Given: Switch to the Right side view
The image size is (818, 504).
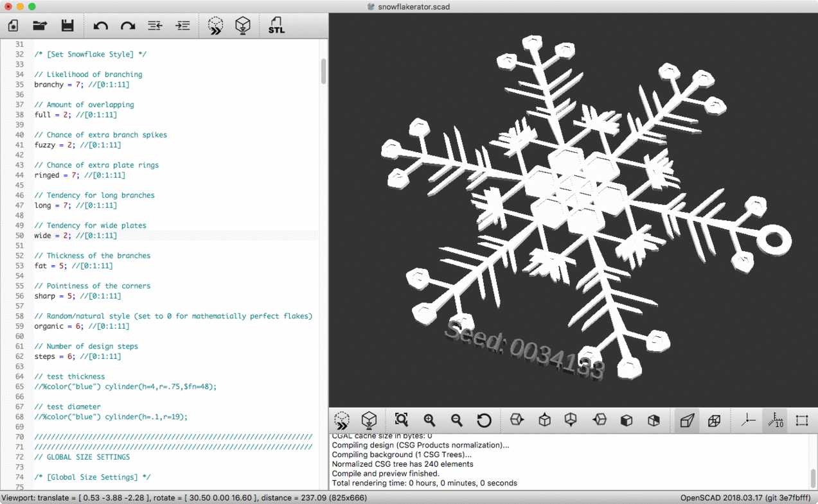Looking at the screenshot, I should coord(517,420).
